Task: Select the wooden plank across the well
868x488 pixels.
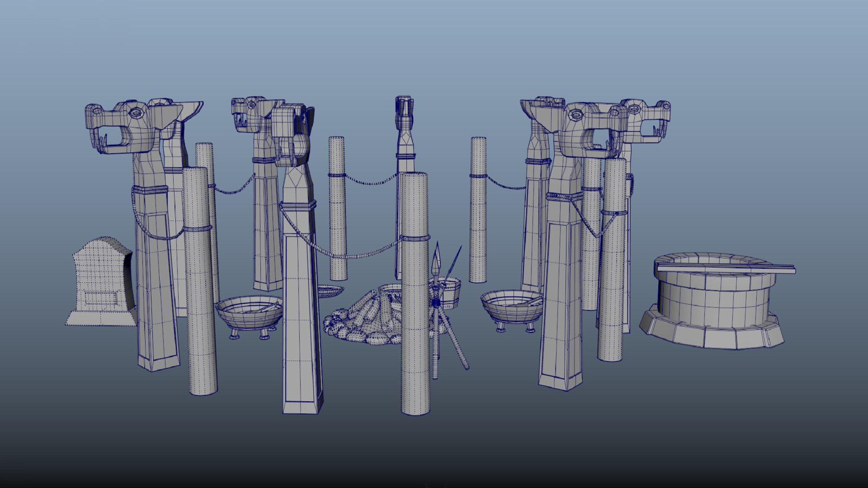Action: pos(728,268)
